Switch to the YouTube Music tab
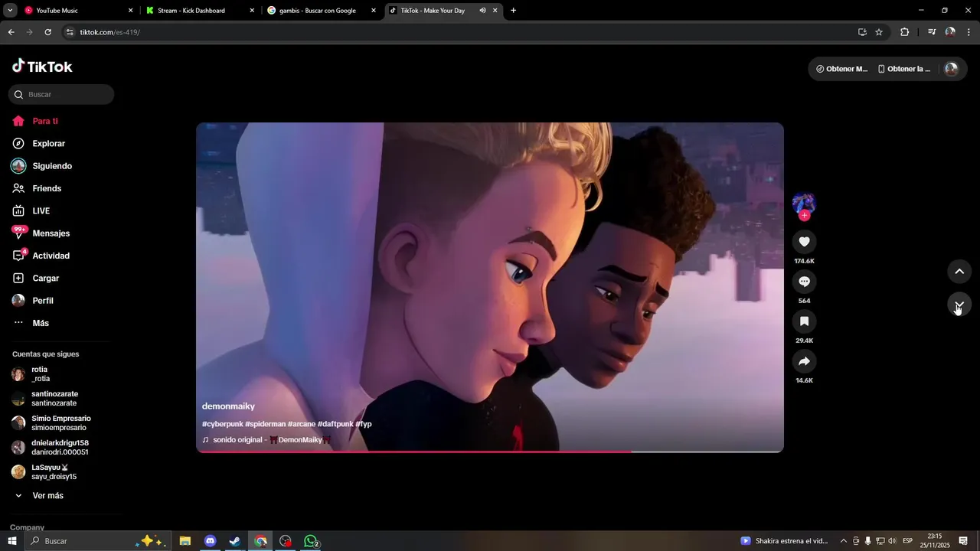 [x=77, y=11]
